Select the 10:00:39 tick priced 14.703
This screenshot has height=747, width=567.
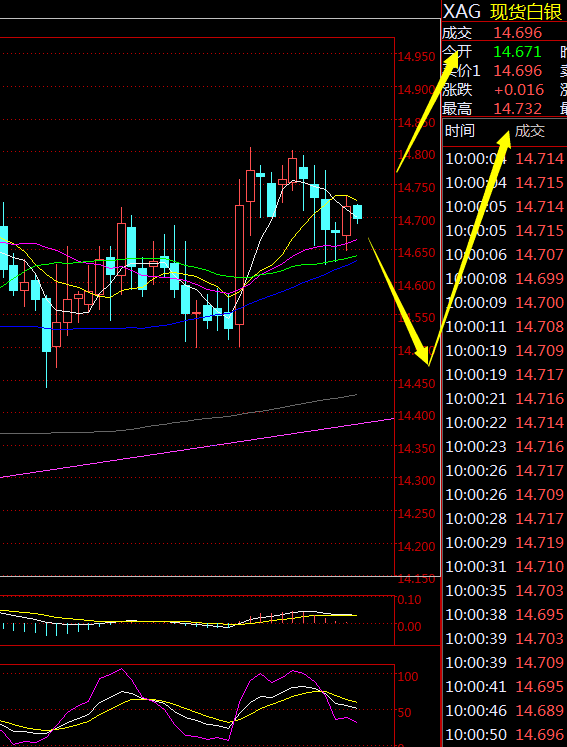[x=505, y=638]
